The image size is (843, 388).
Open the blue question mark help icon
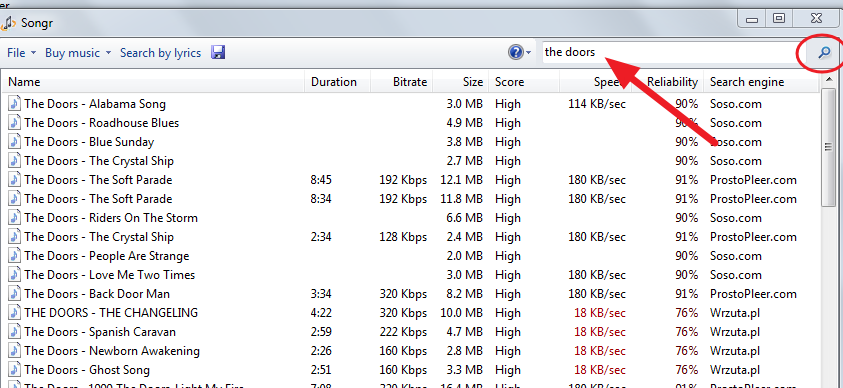tap(515, 52)
